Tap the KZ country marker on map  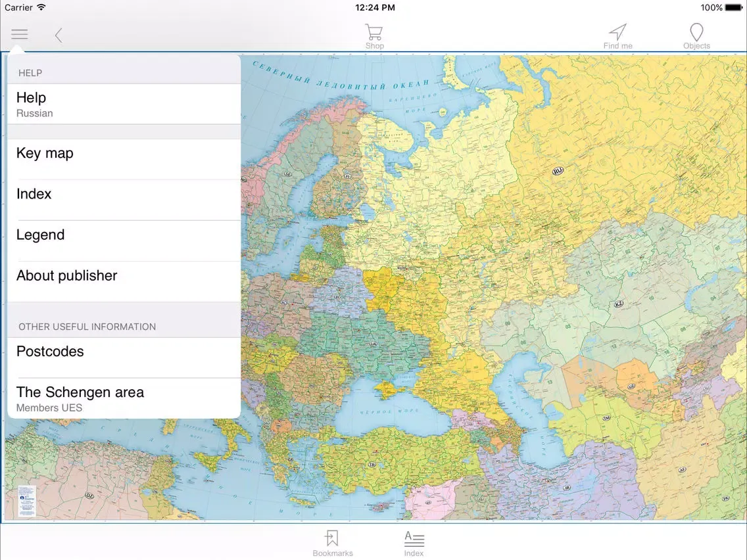[x=618, y=304]
